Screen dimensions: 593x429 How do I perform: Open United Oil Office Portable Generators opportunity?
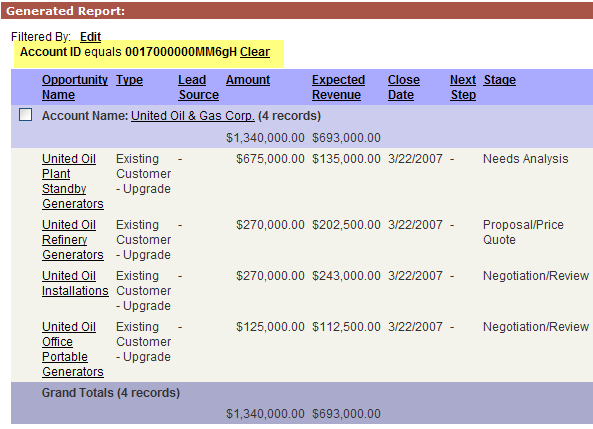(x=73, y=349)
